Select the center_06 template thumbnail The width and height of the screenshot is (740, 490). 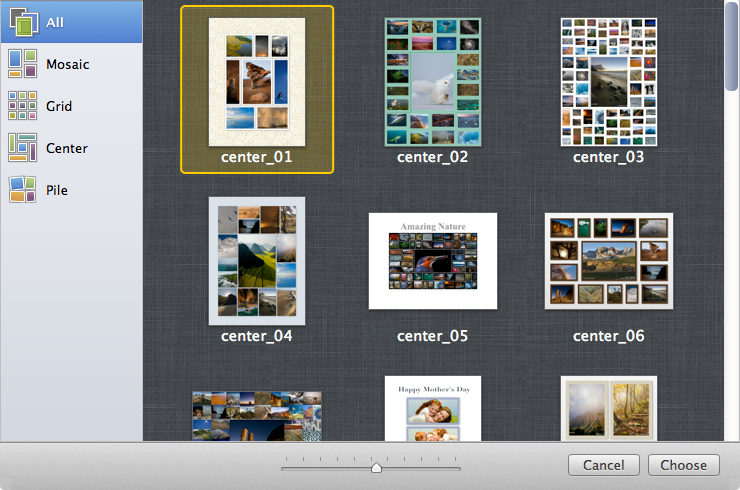click(609, 261)
